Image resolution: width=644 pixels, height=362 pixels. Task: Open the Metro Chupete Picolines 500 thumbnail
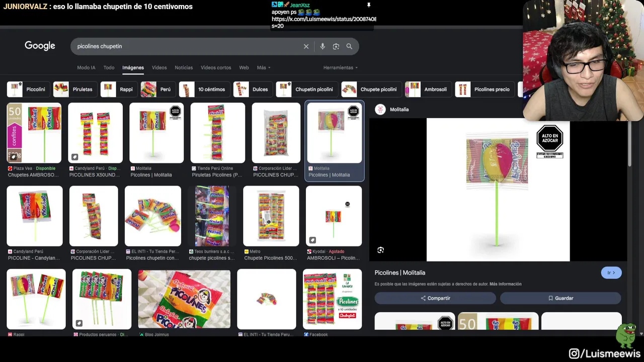271,216
